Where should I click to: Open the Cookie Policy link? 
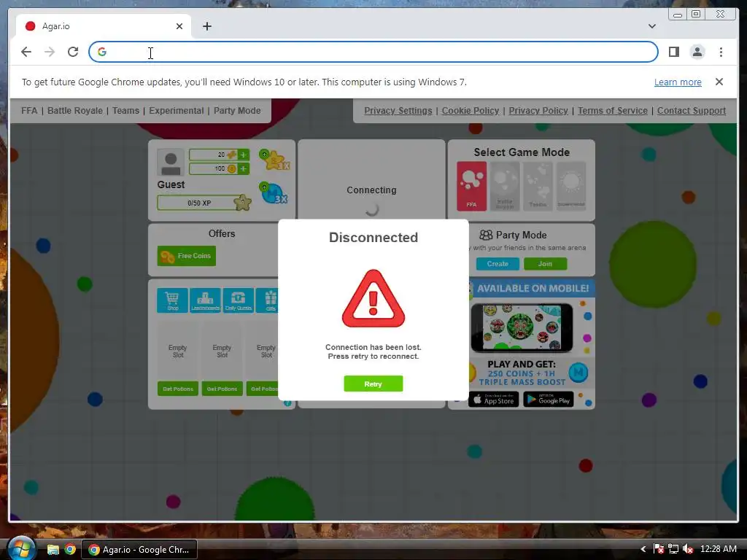pos(471,111)
